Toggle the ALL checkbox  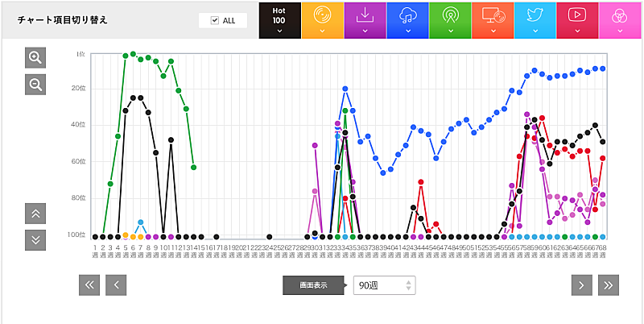pyautogui.click(x=214, y=21)
